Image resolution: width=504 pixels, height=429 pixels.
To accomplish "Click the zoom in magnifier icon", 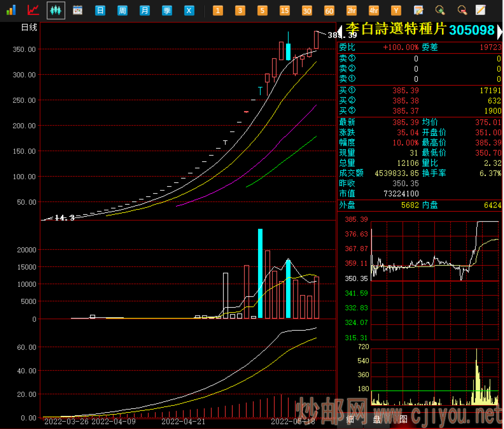I will coord(440,10).
